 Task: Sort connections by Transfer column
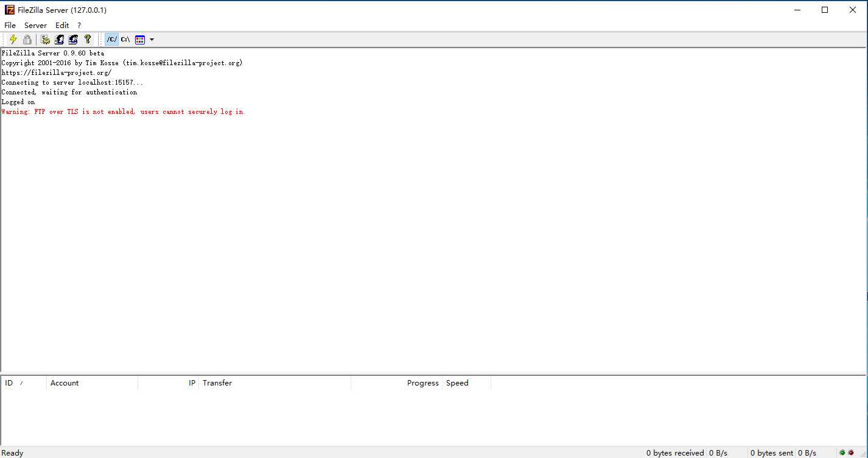coord(275,383)
